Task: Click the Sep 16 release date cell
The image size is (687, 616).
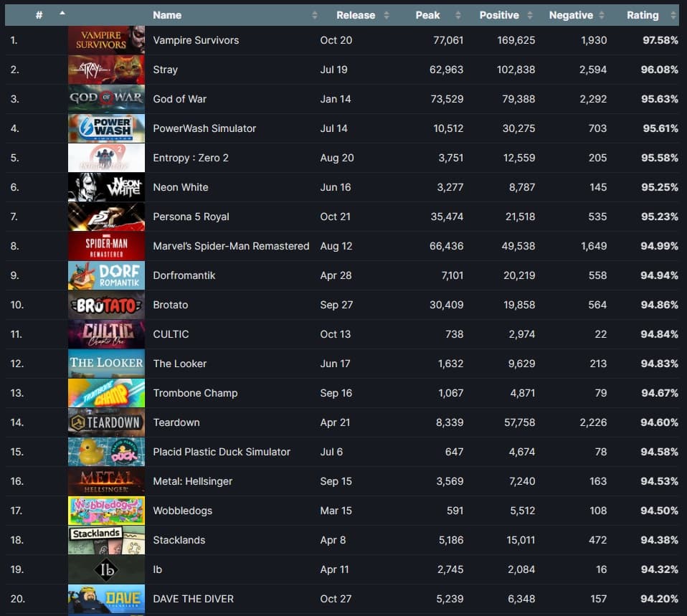Action: click(x=336, y=393)
